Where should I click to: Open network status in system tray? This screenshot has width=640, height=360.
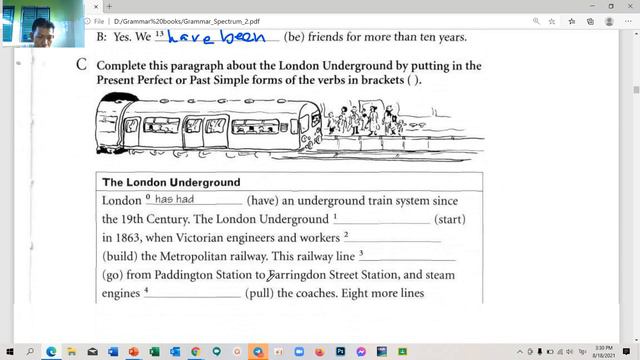coord(560,351)
